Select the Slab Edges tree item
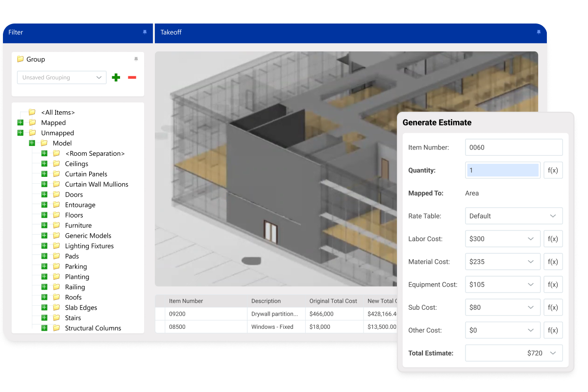 click(x=81, y=308)
